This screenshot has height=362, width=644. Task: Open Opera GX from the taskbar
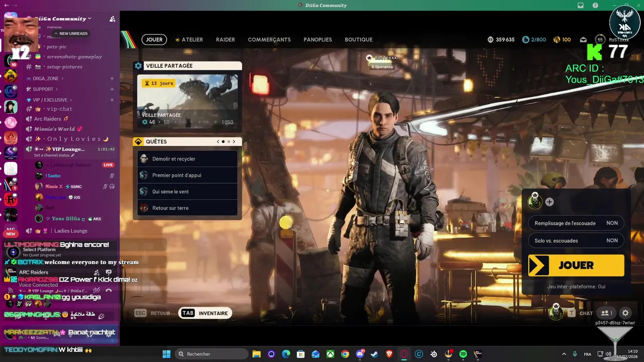coord(404,354)
